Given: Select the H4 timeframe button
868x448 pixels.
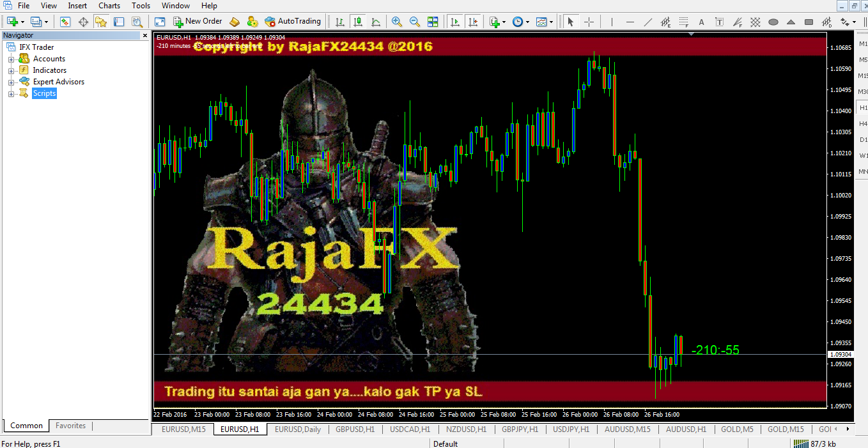Looking at the screenshot, I should 863,123.
